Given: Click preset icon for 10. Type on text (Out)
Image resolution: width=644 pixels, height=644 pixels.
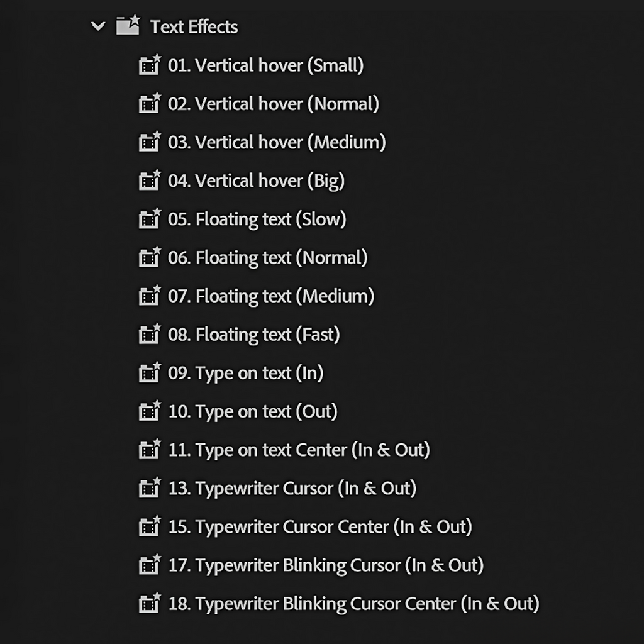Looking at the screenshot, I should (150, 411).
